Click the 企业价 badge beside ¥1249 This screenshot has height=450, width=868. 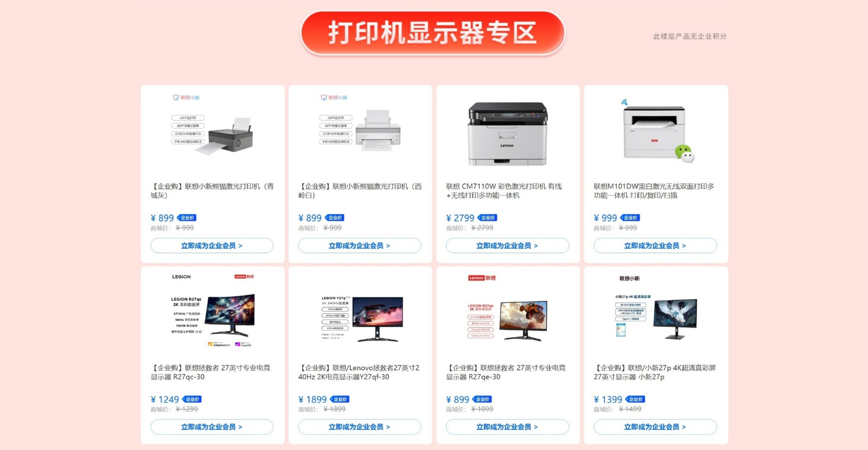192,399
